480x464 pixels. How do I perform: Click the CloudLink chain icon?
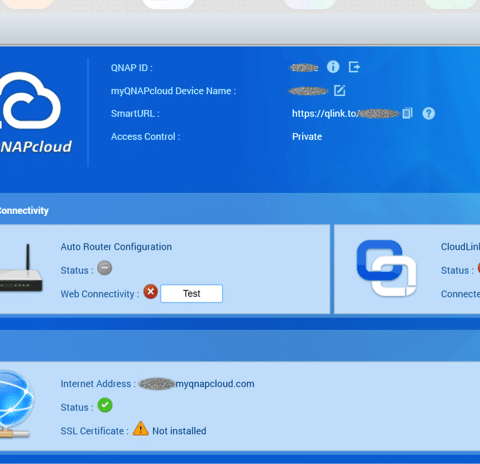pos(386,268)
